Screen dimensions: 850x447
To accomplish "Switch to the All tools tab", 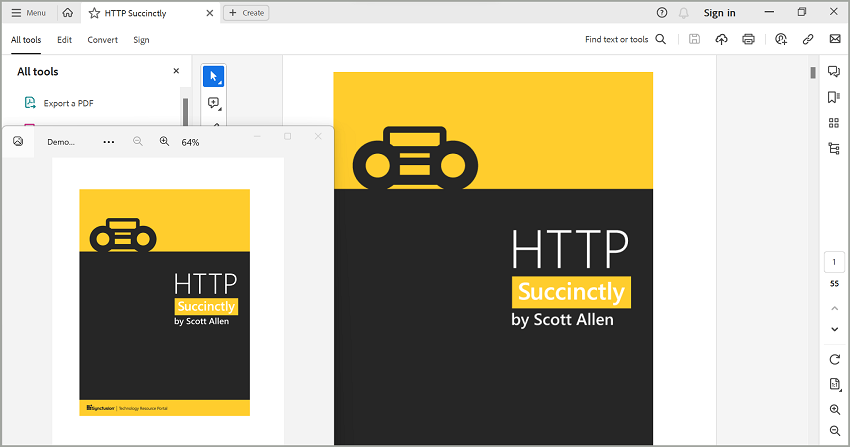I will [26, 40].
